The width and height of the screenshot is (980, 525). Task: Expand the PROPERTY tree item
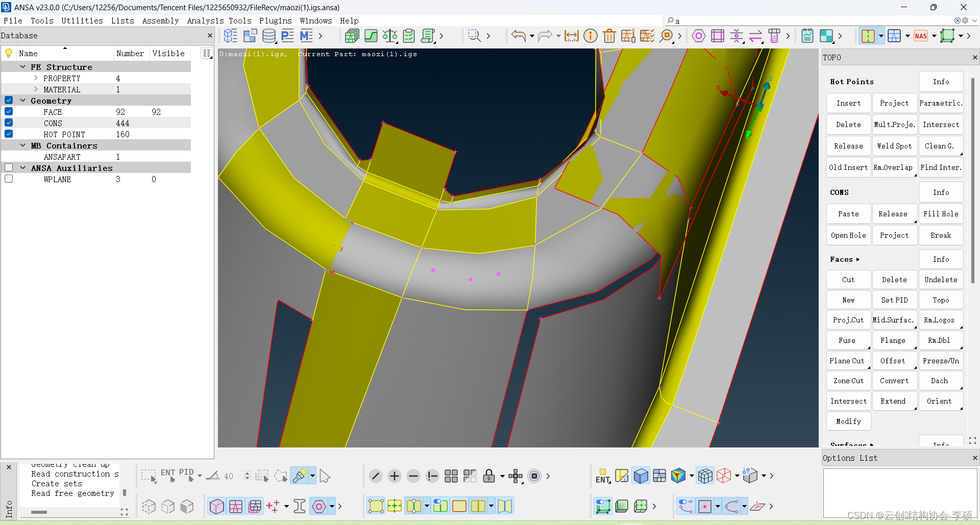(x=35, y=78)
